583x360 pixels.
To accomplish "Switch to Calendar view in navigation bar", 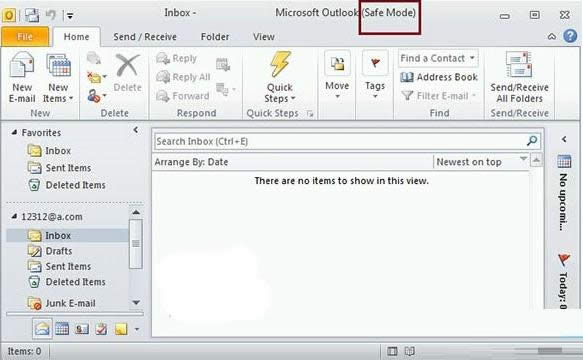I will tap(62, 329).
